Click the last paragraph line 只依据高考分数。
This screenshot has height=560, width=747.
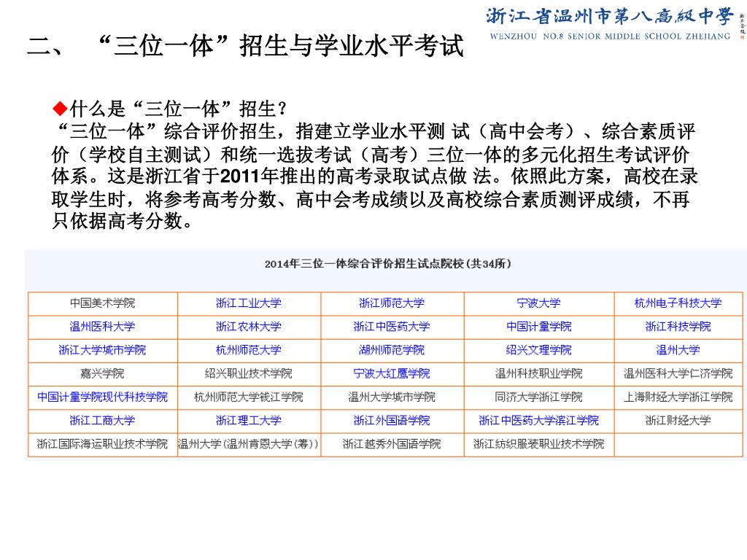(122, 221)
